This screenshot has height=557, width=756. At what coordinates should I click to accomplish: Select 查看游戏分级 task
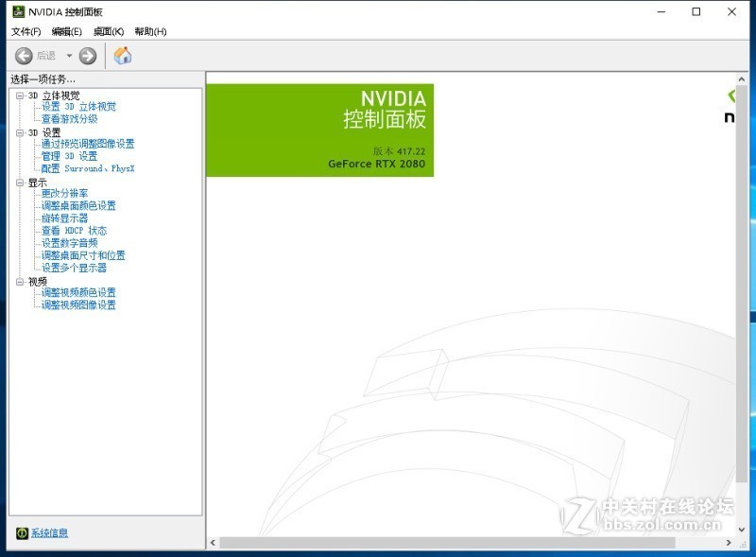[69, 119]
